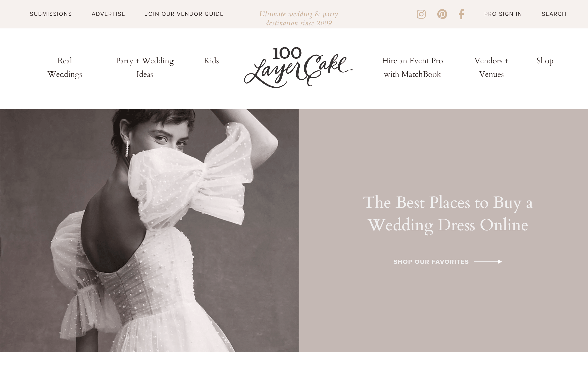This screenshot has width=588, height=367.
Task: Select the Kids menu item
Action: coord(211,61)
